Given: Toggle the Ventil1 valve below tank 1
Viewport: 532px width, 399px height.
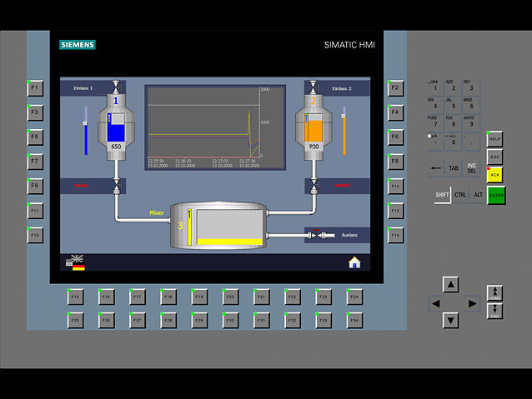Looking at the screenshot, I should click(117, 186).
